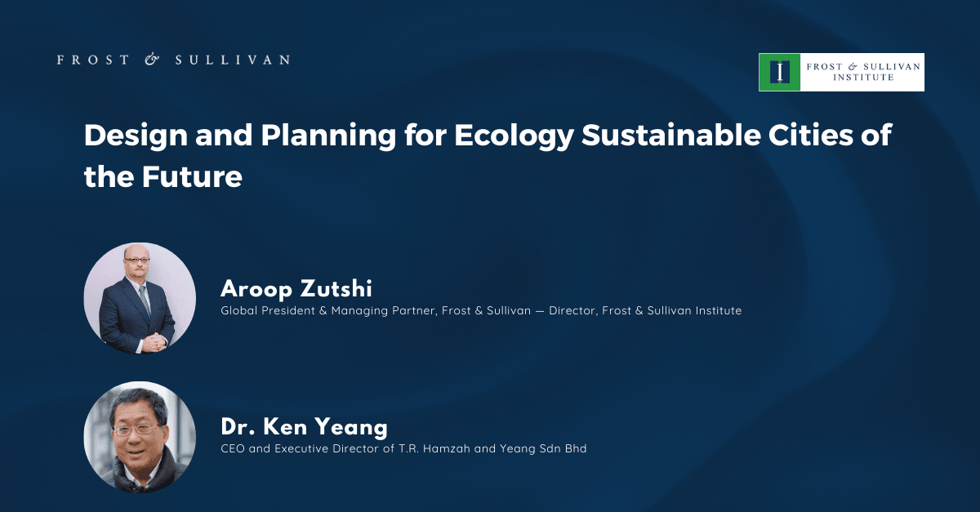Click 'CEO and Executive Director' in Ken's subtitle
This screenshot has width=980, height=512.
(x=297, y=449)
